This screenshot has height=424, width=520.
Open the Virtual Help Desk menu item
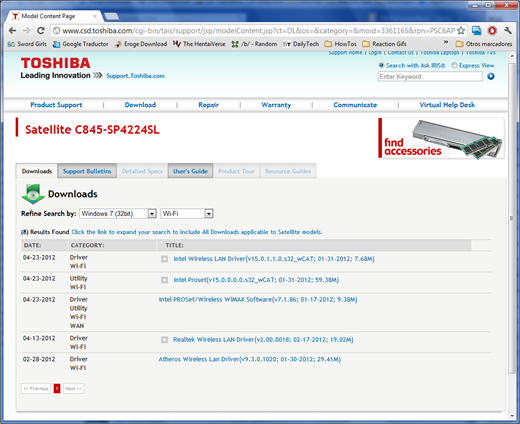(447, 105)
